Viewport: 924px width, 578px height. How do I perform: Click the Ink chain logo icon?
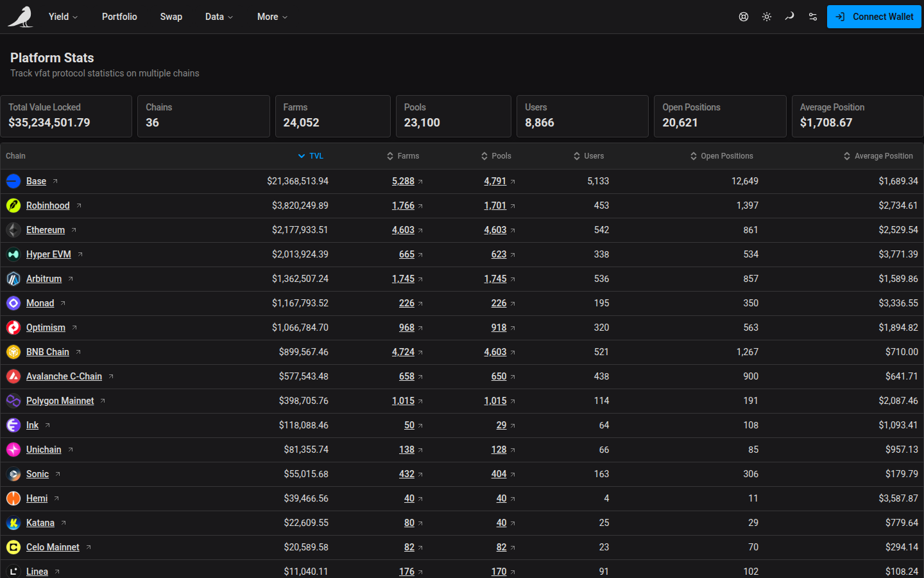tap(13, 425)
